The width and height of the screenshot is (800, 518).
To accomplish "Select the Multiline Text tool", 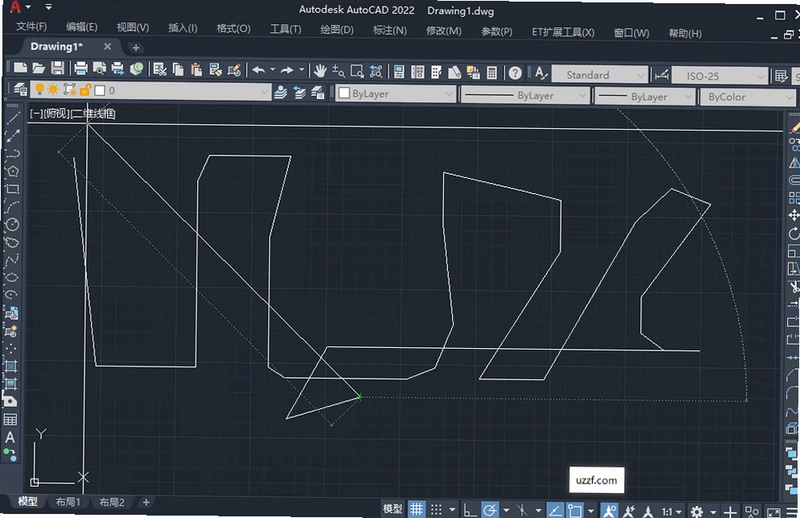I will pyautogui.click(x=10, y=437).
